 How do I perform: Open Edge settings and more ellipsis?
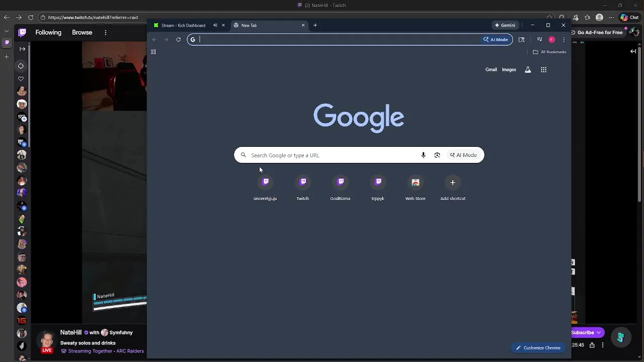click(610, 17)
